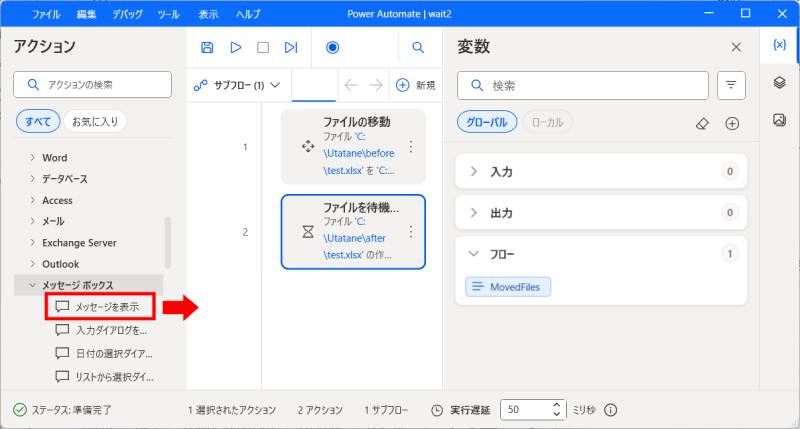Open flow search with the magnifier icon
This screenshot has width=800, height=429.
coord(418,47)
